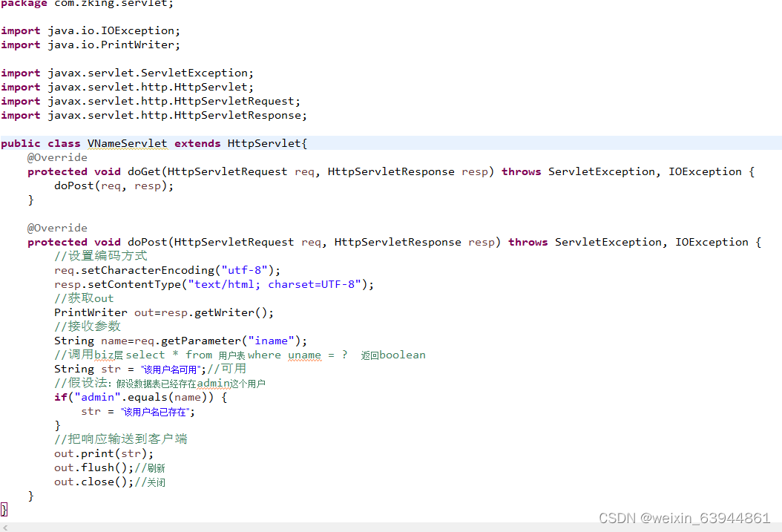Viewport: 782px width, 532px height.
Task: Click the //获取out comment
Action: point(84,298)
